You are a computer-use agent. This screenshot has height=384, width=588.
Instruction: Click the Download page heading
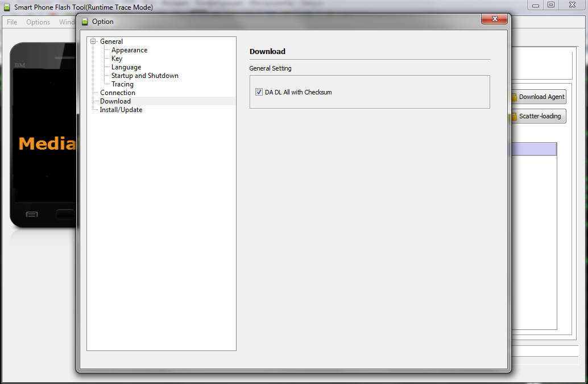click(267, 51)
